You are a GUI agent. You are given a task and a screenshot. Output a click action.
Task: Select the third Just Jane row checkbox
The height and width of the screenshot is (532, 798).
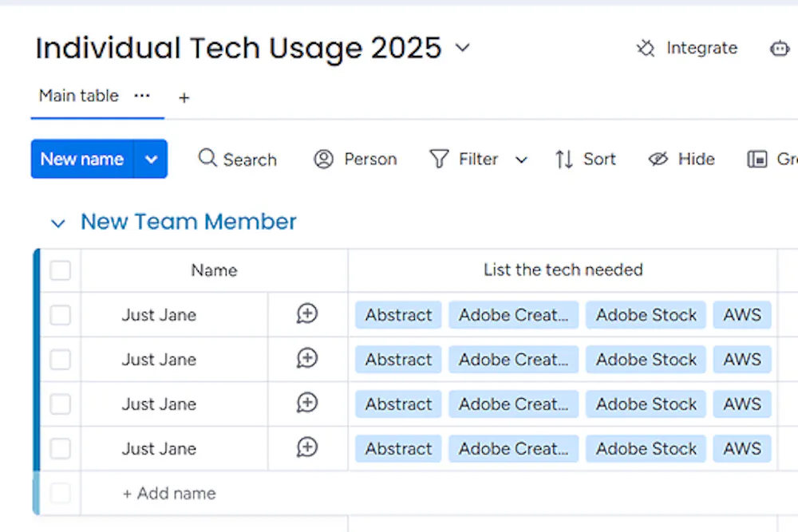point(61,404)
